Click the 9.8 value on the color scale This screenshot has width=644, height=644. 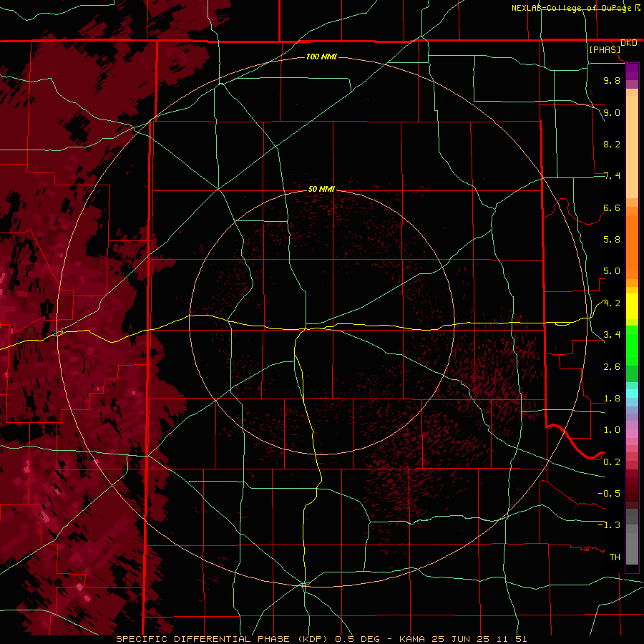[x=612, y=80]
